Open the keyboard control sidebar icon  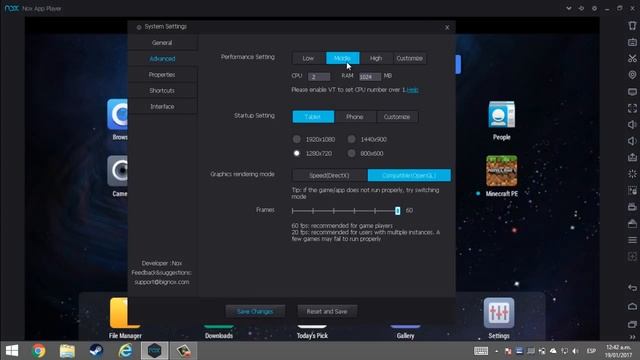click(x=632, y=42)
